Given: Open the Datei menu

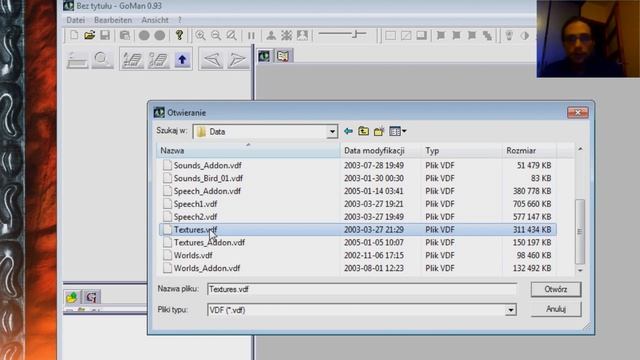Looking at the screenshot, I should click(76, 20).
